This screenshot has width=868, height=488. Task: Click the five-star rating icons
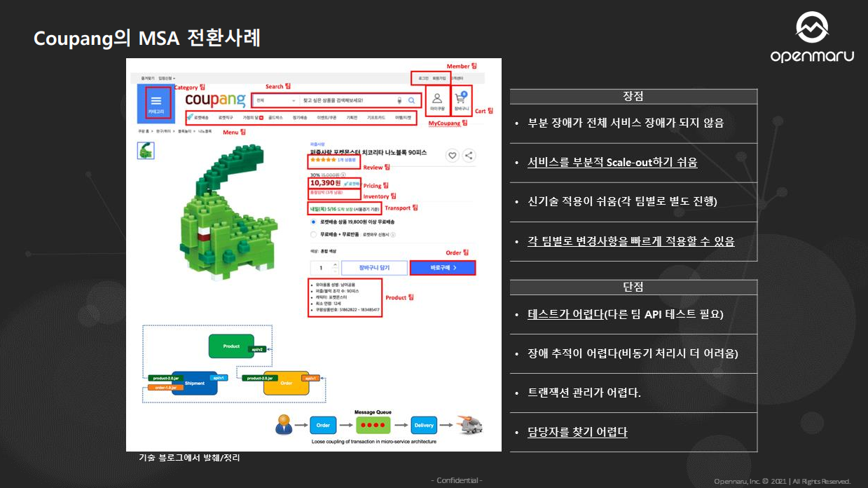tap(323, 161)
